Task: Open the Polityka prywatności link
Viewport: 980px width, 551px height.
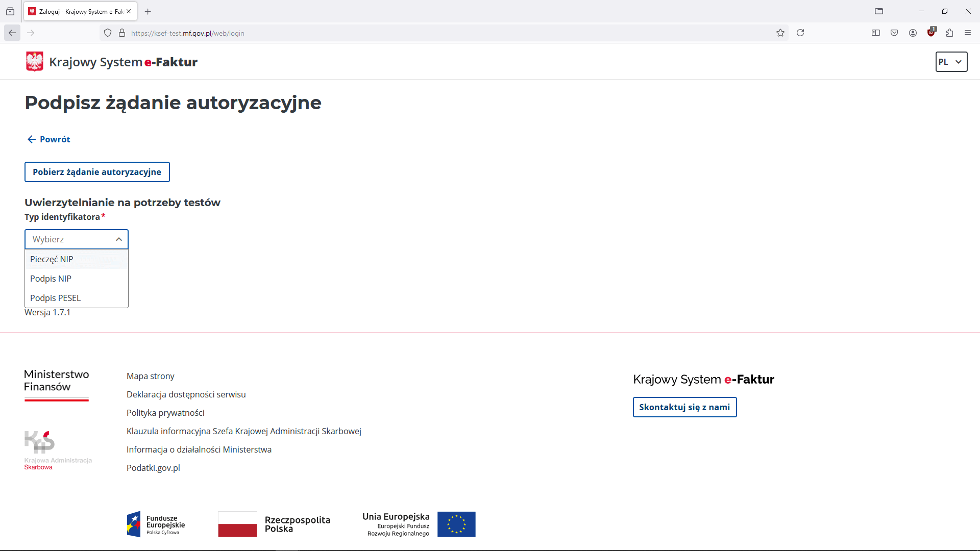Action: point(165,413)
